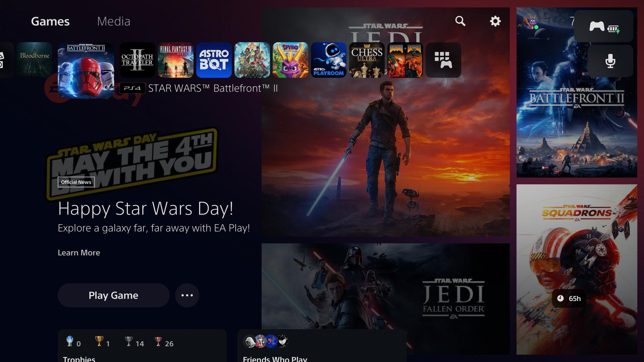Open the Learn More link

pyautogui.click(x=78, y=253)
